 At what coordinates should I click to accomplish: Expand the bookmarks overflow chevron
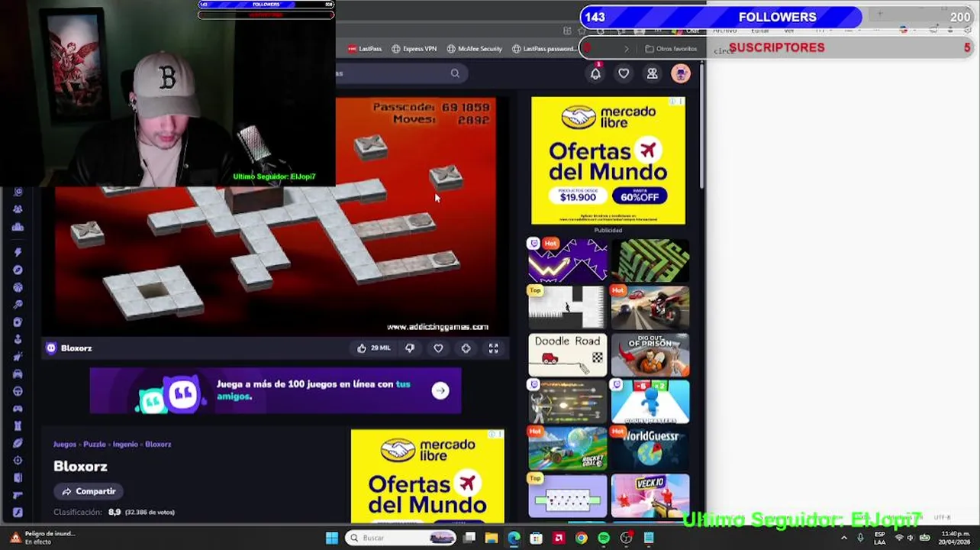627,49
